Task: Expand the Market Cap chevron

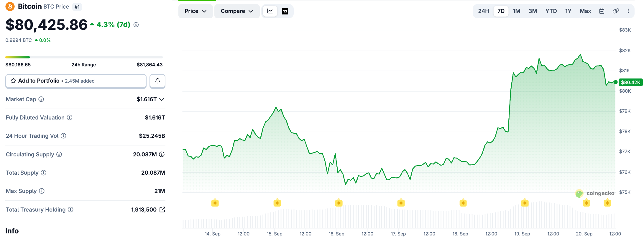Action: (x=162, y=99)
